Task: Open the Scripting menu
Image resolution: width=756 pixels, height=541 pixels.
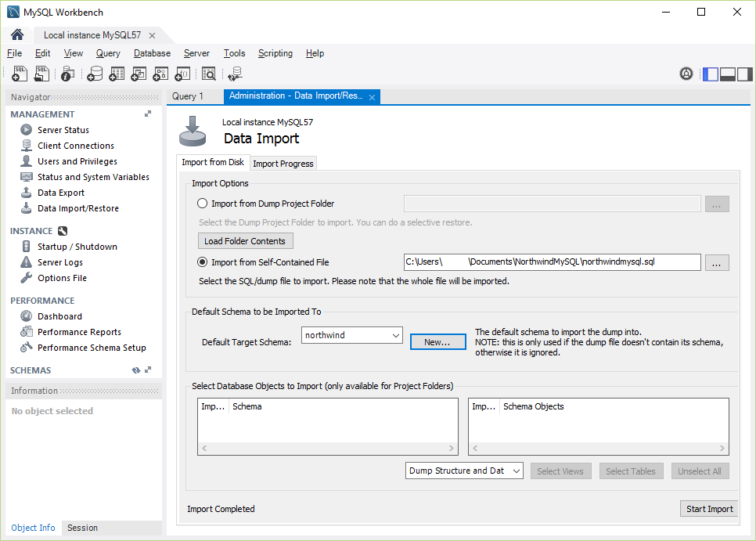Action: [275, 53]
